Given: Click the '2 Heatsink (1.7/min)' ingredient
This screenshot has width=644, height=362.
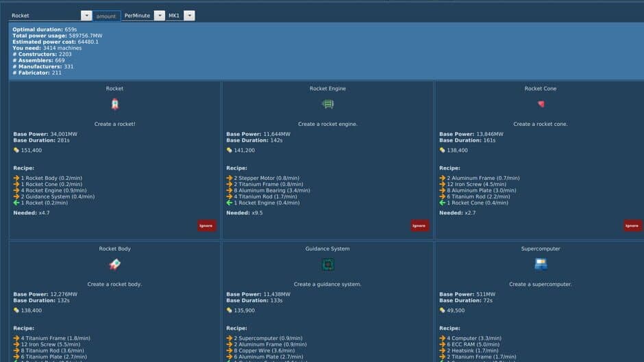Looking at the screenshot, I should 472,350.
